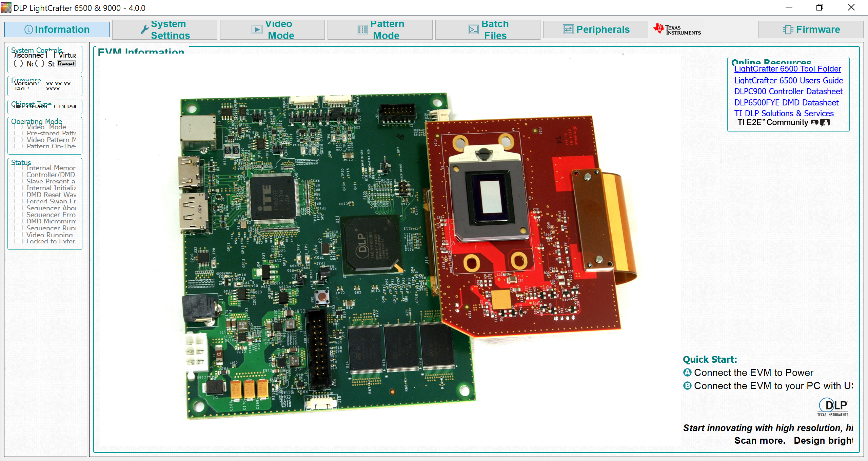The image size is (868, 461).
Task: Click the wrench icon on System Settings
Action: pyautogui.click(x=145, y=29)
